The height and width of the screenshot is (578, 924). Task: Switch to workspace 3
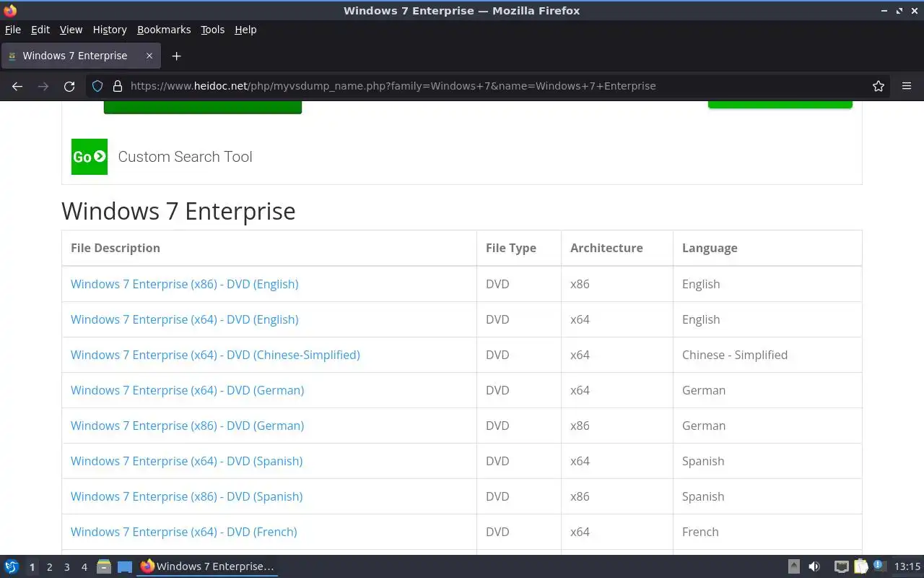pos(66,567)
